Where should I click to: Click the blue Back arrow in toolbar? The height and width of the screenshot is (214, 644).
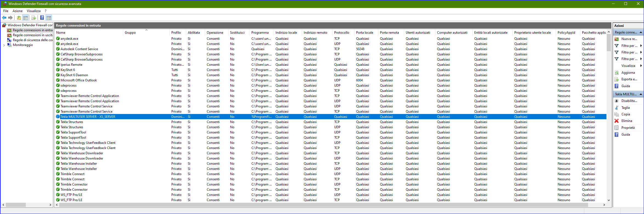(4, 18)
